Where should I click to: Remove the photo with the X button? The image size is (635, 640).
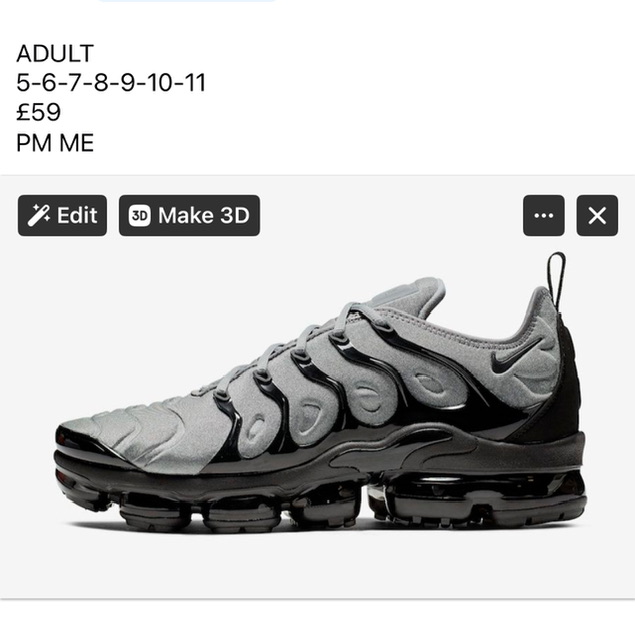pos(597,216)
